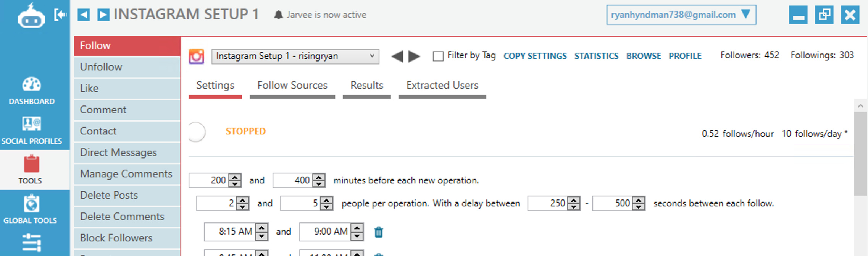Image resolution: width=868 pixels, height=256 pixels.
Task: Click the Jarvee notification bell icon
Action: click(279, 15)
